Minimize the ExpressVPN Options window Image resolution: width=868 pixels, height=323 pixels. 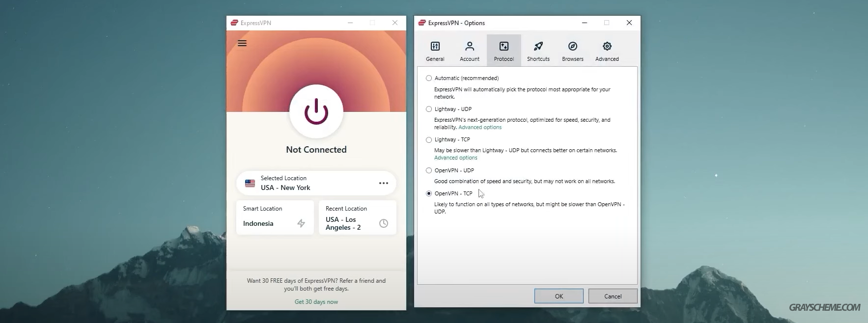coord(585,23)
